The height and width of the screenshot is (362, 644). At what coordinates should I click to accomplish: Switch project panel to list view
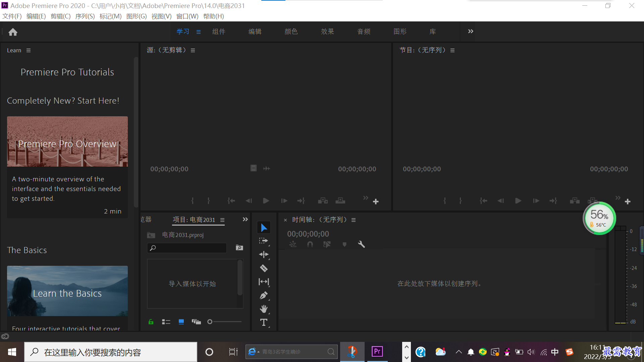(x=166, y=322)
